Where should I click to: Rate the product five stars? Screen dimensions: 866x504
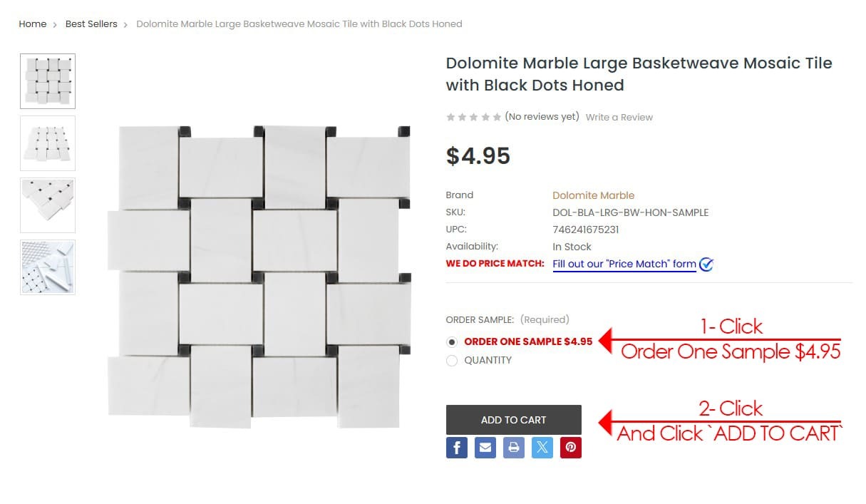pyautogui.click(x=497, y=115)
